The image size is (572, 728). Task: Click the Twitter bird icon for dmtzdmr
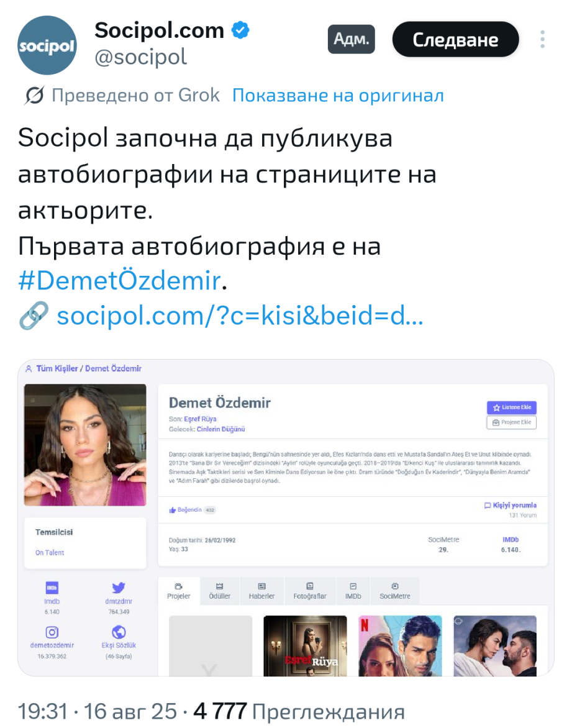point(119,588)
